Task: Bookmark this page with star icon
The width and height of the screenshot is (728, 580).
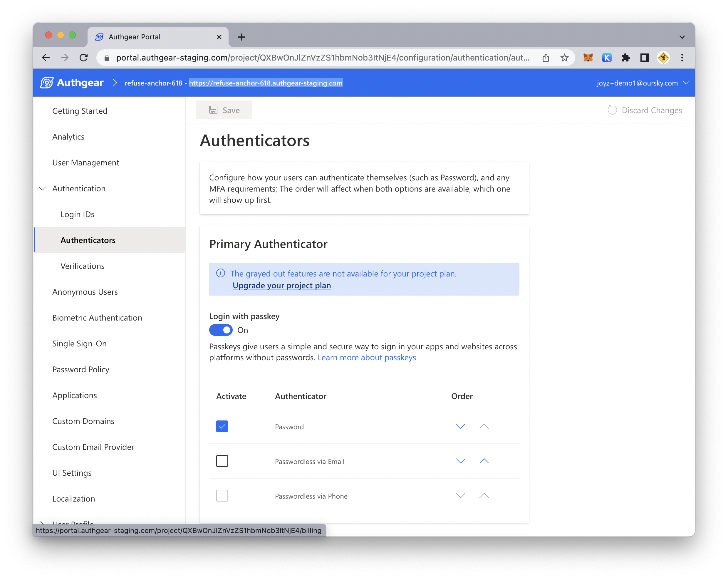Action: (565, 58)
